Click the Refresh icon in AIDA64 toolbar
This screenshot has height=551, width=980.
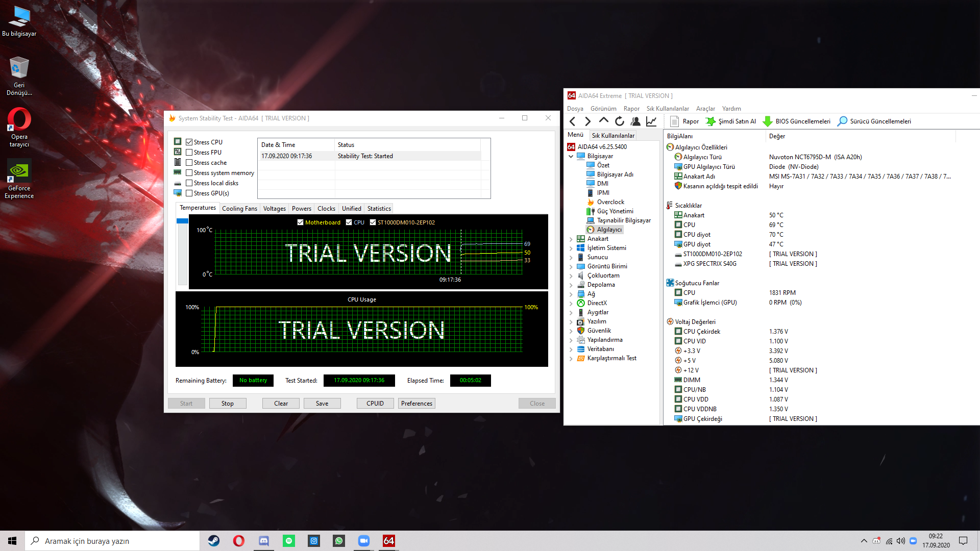tap(619, 121)
